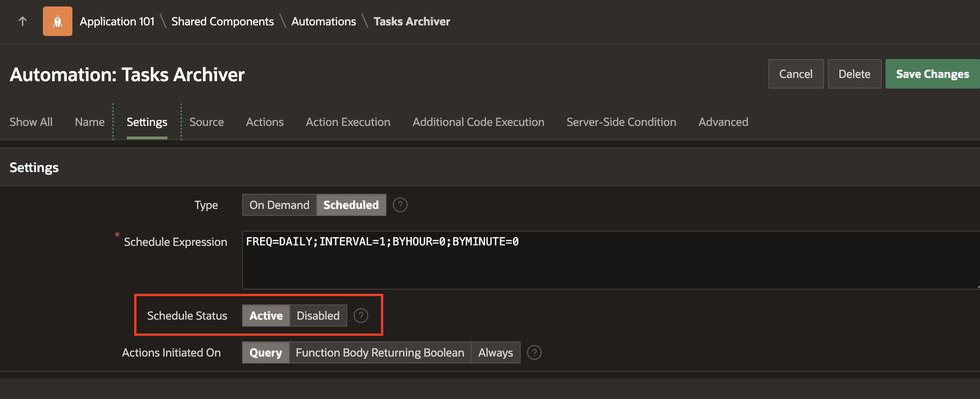Click the orange rocket application icon
The image size is (980, 399).
58,21
